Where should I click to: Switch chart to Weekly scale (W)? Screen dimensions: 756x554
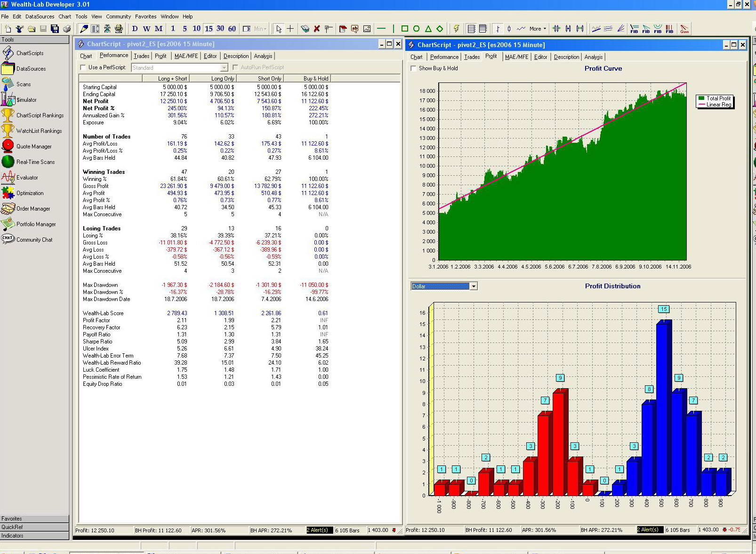click(146, 29)
